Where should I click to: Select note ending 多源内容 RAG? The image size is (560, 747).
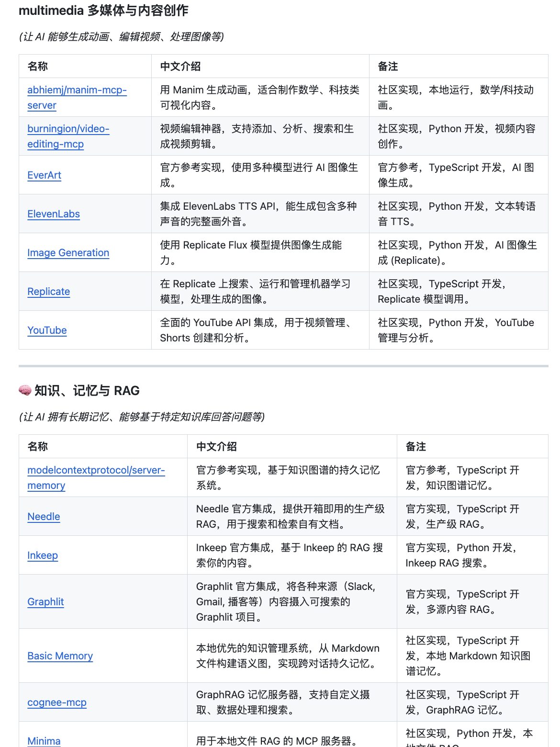[x=462, y=602]
